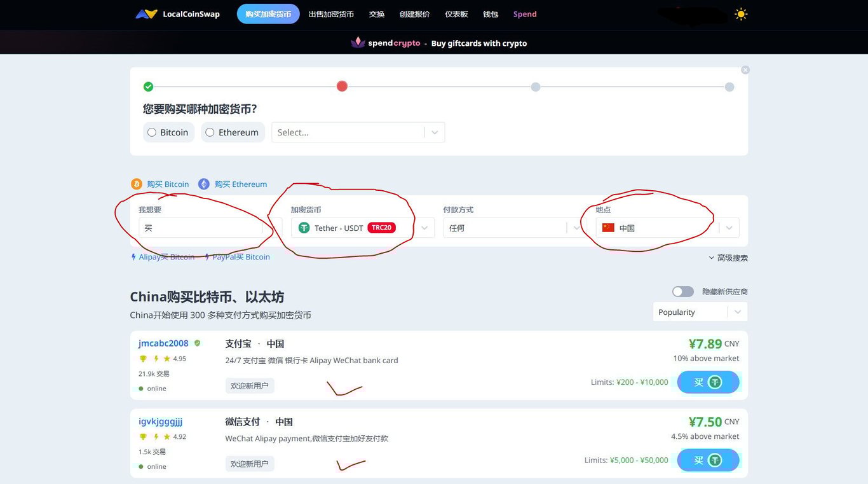Click the Limits: ¥5,000 - ¥50,000 text
This screenshot has width=868, height=484.
coord(626,460)
